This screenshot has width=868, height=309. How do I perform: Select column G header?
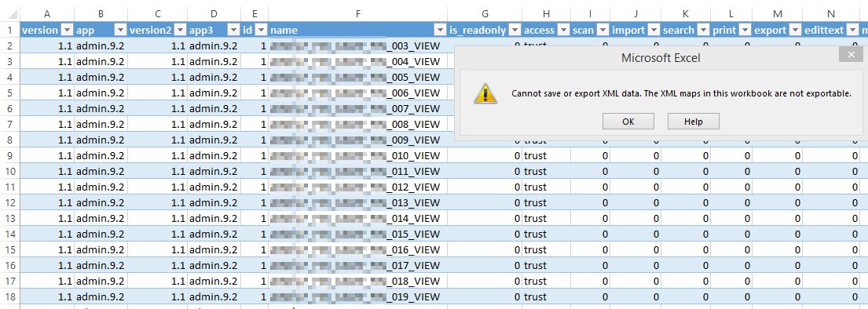(x=485, y=13)
